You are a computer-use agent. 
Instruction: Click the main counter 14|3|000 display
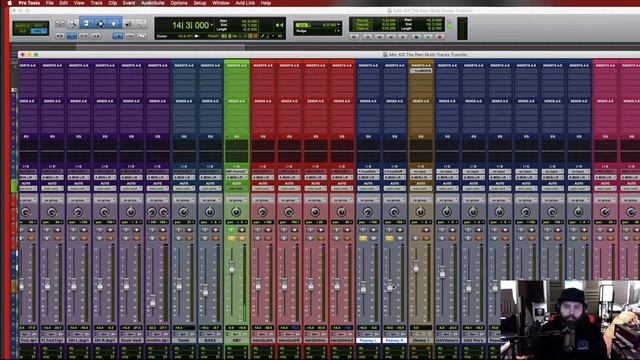pos(190,25)
